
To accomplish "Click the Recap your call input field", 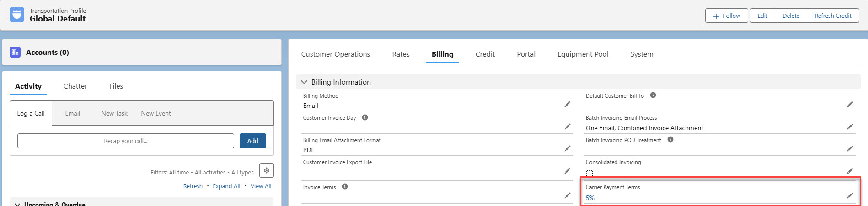I will click(x=126, y=141).
